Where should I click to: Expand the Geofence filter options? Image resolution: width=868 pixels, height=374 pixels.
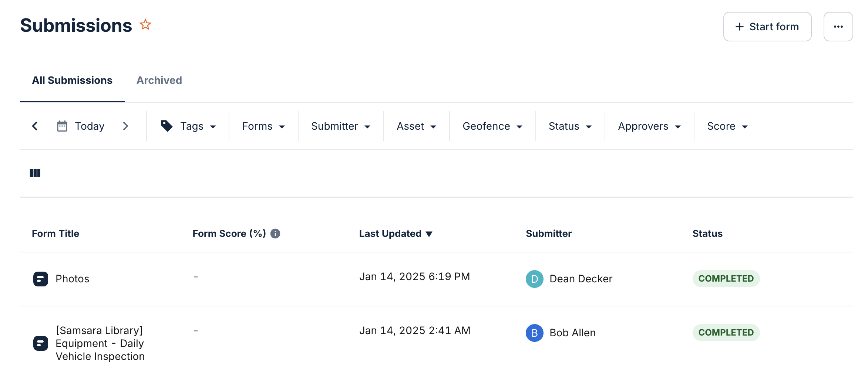[492, 126]
